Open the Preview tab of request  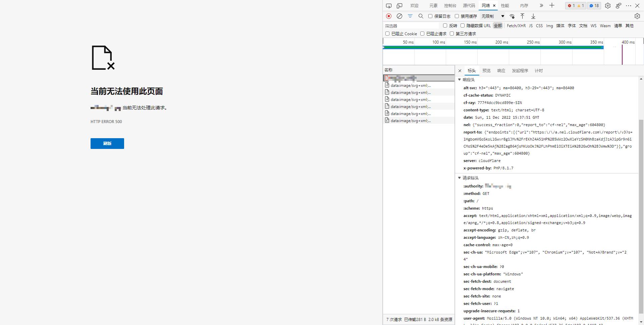[486, 71]
